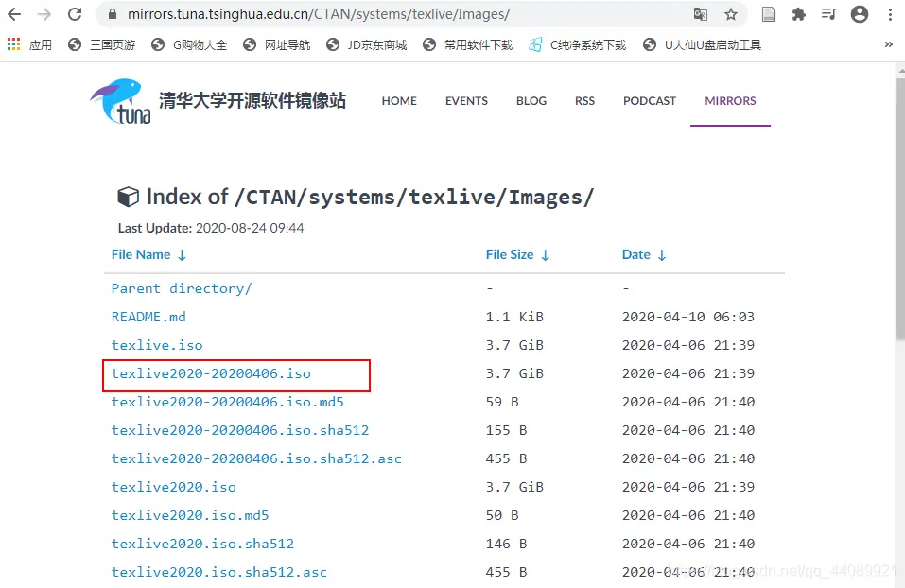Viewport: 905px width, 588px height.
Task: Open the JD京东商城 bookmark
Action: (367, 45)
